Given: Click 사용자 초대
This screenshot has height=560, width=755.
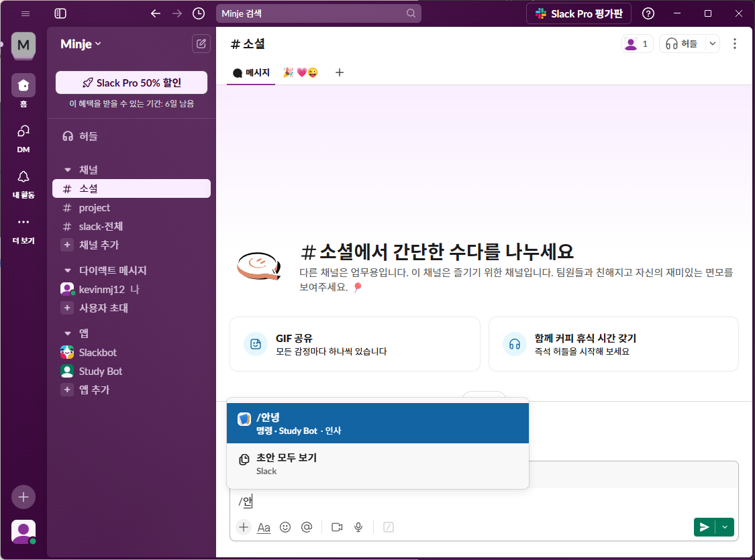Looking at the screenshot, I should pos(132,308).
